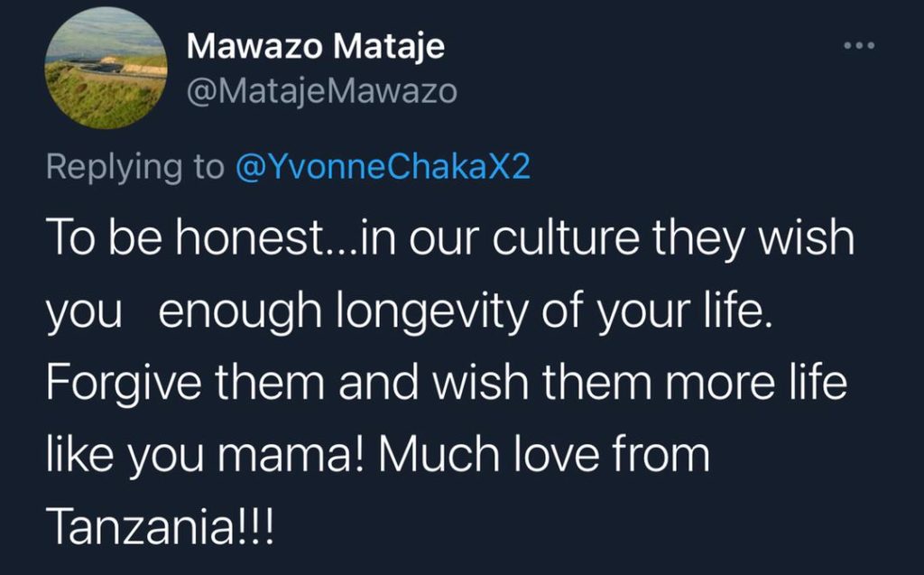924x575 pixels.
Task: Click the word "honest" in the first line
Action: coord(250,238)
